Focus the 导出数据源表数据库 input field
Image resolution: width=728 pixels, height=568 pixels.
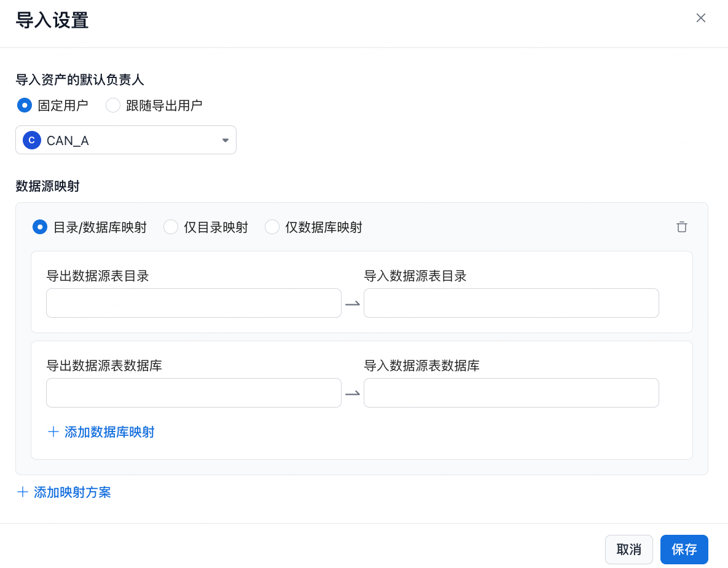pos(194,393)
